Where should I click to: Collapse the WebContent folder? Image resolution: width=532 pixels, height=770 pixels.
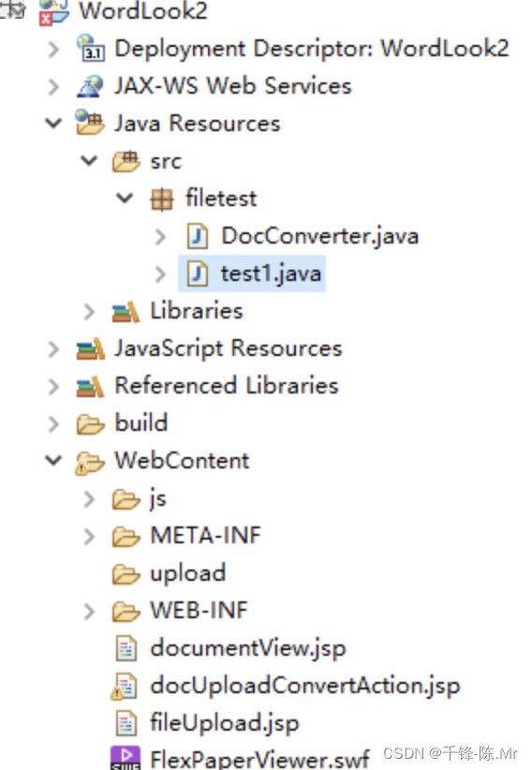pos(53,460)
